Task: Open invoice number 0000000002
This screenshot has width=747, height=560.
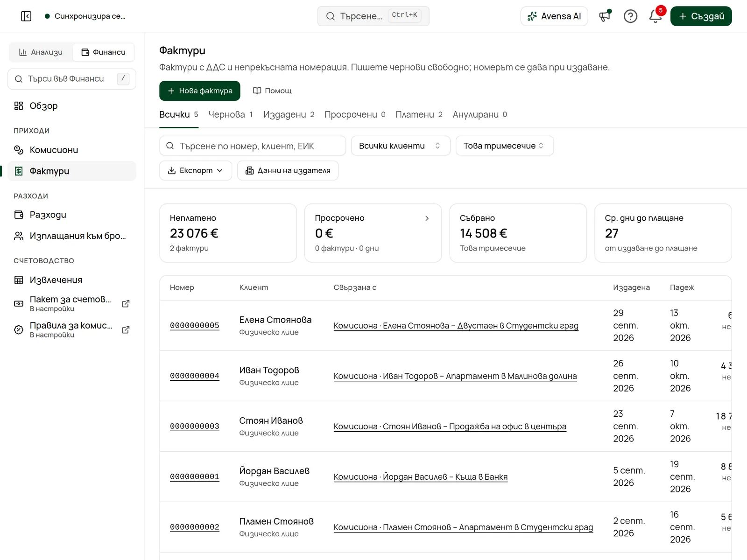Action: (x=195, y=527)
